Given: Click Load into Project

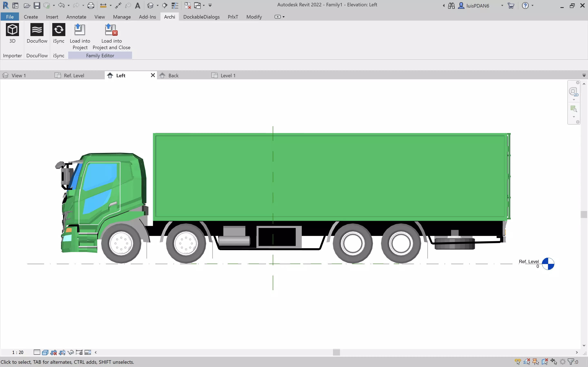Looking at the screenshot, I should coord(80,36).
